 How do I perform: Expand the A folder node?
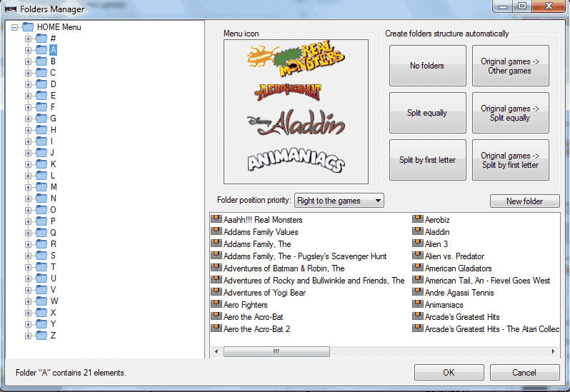(x=28, y=50)
